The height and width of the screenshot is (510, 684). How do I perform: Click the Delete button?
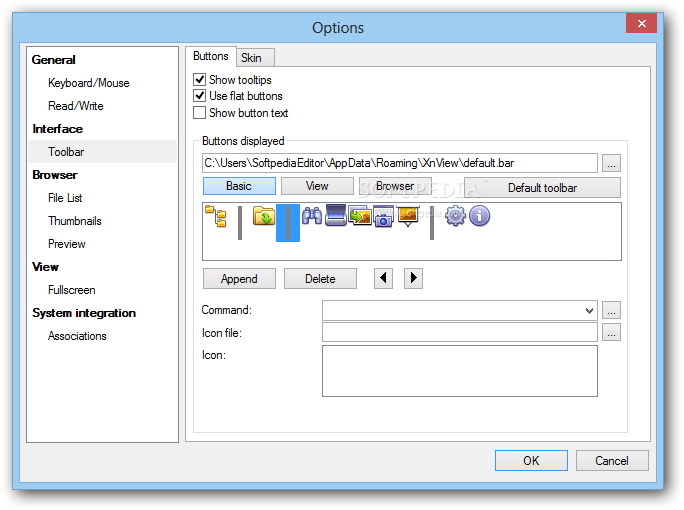(x=320, y=279)
